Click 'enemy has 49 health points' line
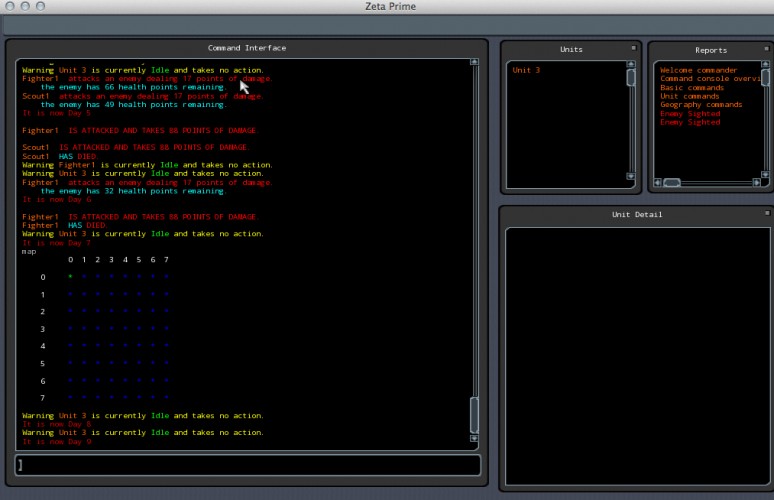774x500 pixels. (133, 105)
